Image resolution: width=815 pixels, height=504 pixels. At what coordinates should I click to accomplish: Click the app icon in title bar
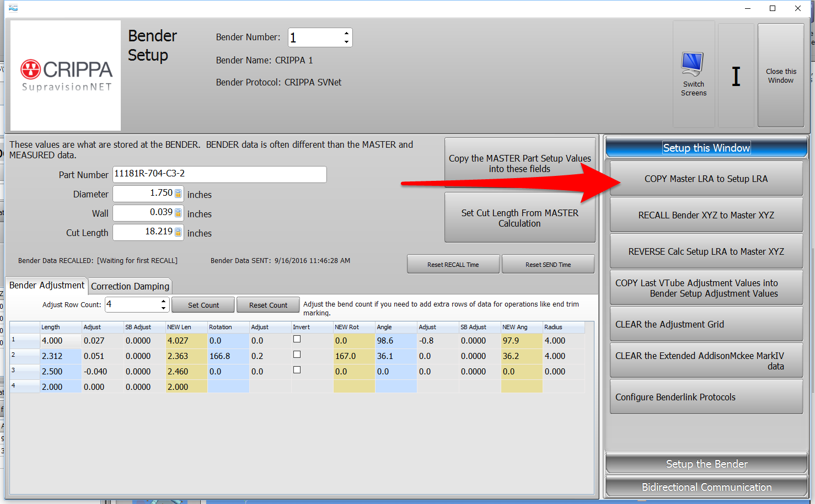tap(13, 8)
